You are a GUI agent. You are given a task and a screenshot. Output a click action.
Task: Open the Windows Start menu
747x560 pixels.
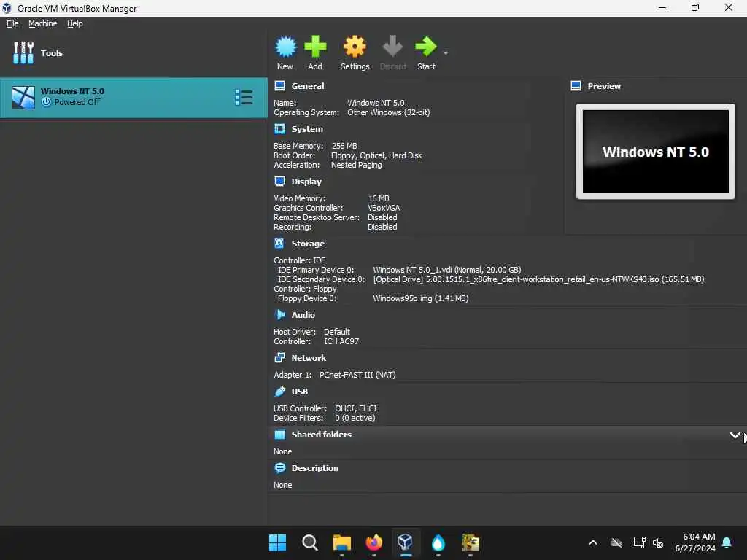click(x=277, y=542)
